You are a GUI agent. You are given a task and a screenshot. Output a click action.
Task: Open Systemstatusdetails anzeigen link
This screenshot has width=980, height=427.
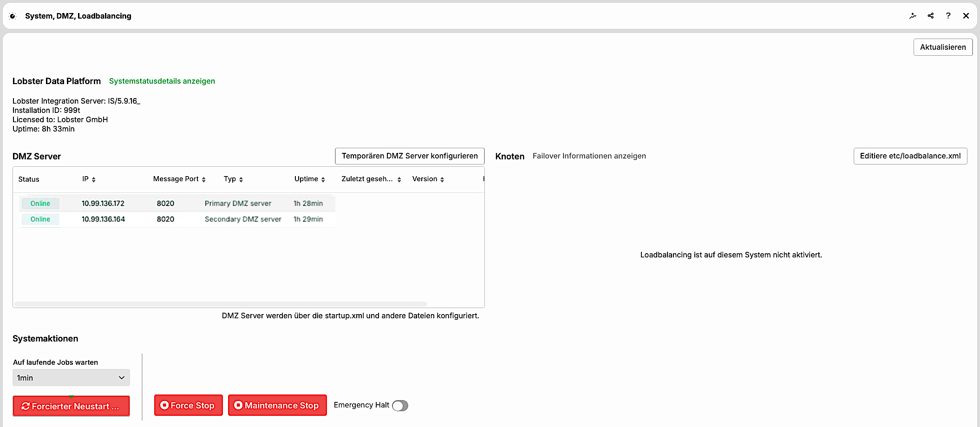click(162, 81)
